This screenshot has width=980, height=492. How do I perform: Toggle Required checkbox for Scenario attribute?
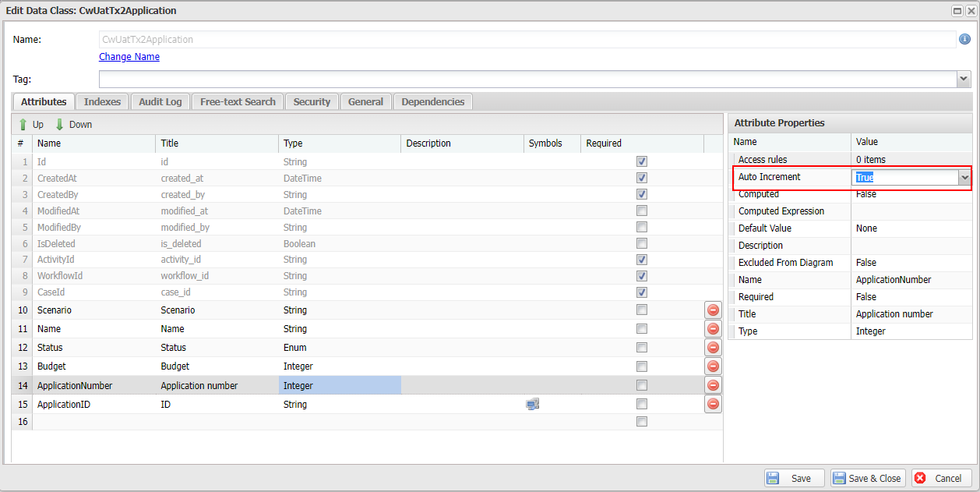coord(642,310)
